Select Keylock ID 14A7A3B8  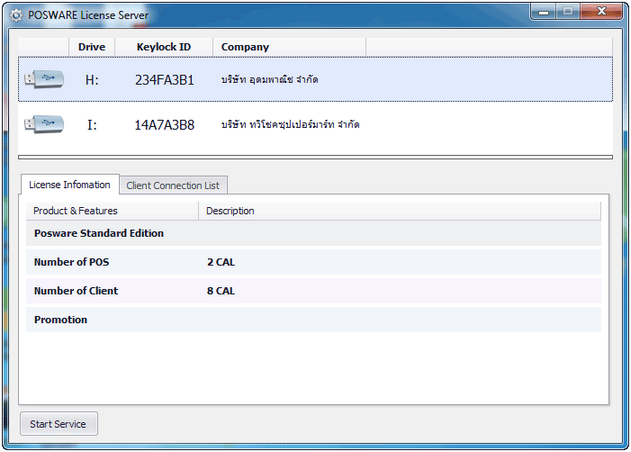[164, 125]
